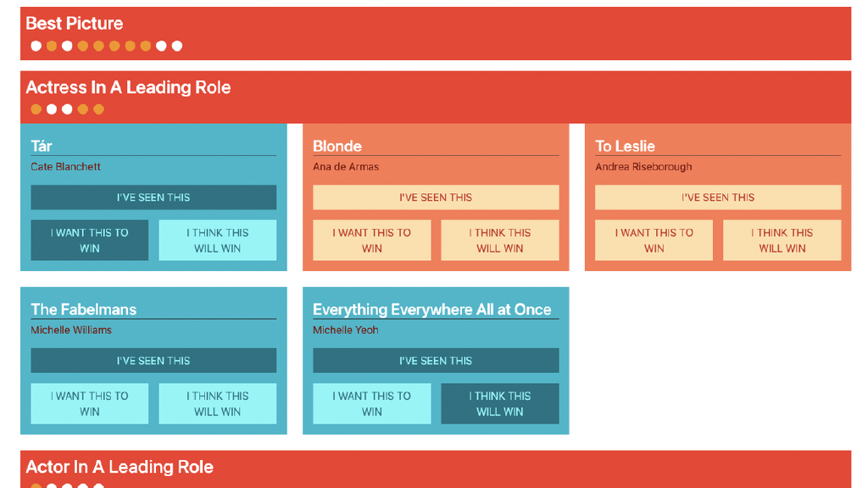Select "I want this to win" for The Fabelmans
This screenshot has height=488, width=868.
point(90,404)
